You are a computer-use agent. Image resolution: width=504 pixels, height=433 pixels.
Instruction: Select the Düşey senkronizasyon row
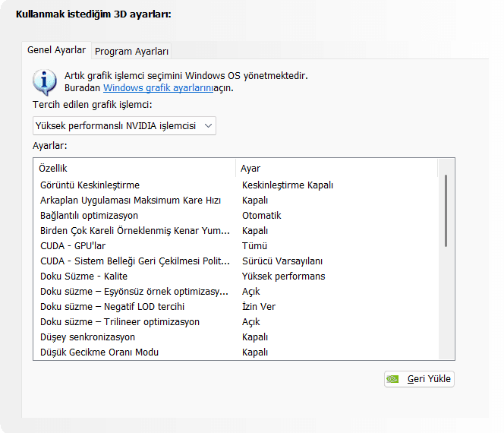pyautogui.click(x=235, y=337)
